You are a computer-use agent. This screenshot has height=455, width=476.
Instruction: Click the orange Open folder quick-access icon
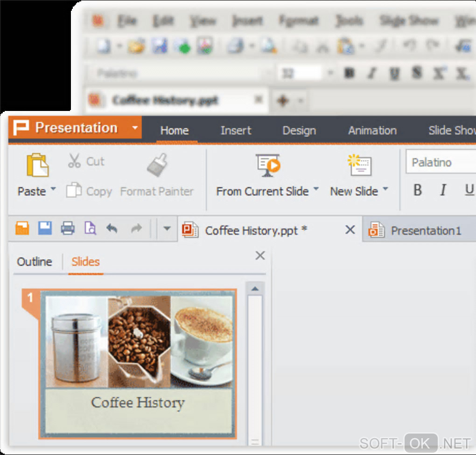tap(22, 228)
